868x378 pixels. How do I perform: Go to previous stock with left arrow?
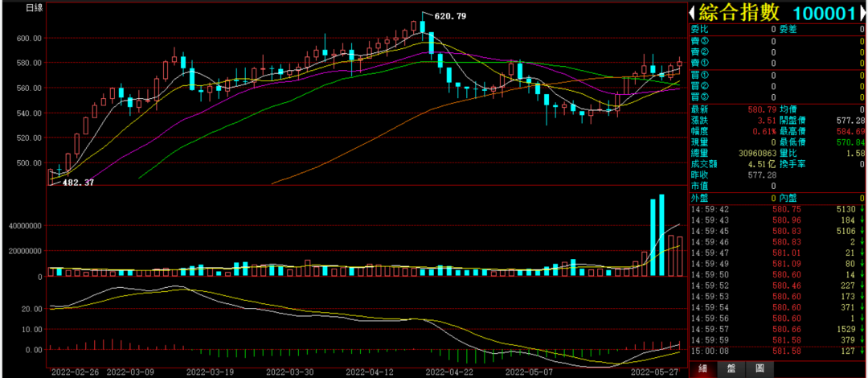(691, 13)
